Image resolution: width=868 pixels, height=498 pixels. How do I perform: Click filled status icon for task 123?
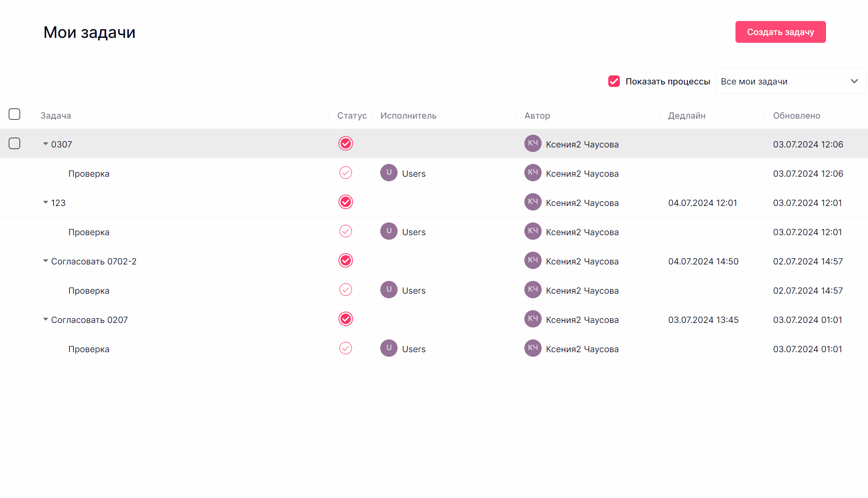click(x=345, y=202)
